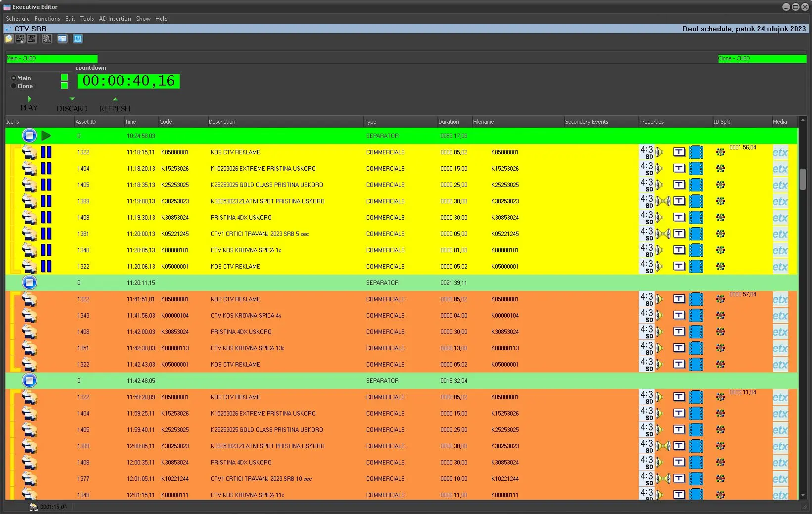812x514 pixels.
Task: Click the vertical scrollbar thumb
Action: click(803, 179)
